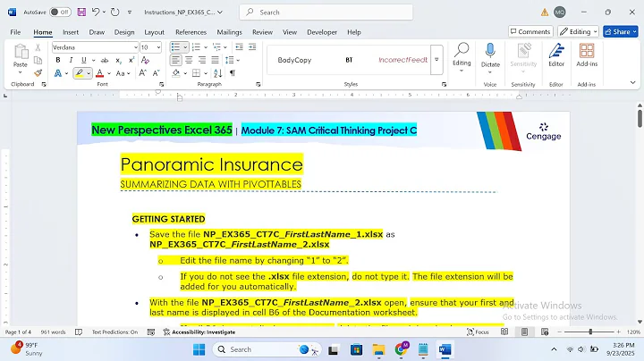644x361 pixels.
Task: Select the BodyCopy style
Action: pos(294,60)
